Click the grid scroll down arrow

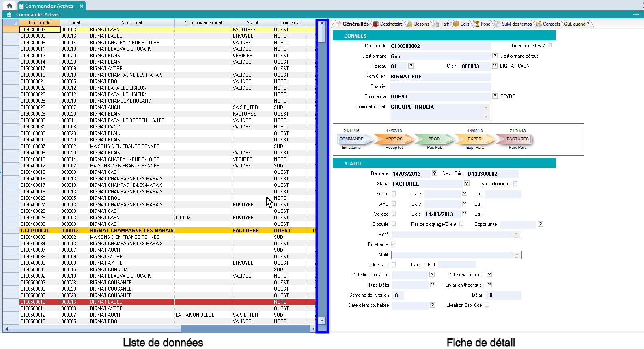(x=322, y=321)
